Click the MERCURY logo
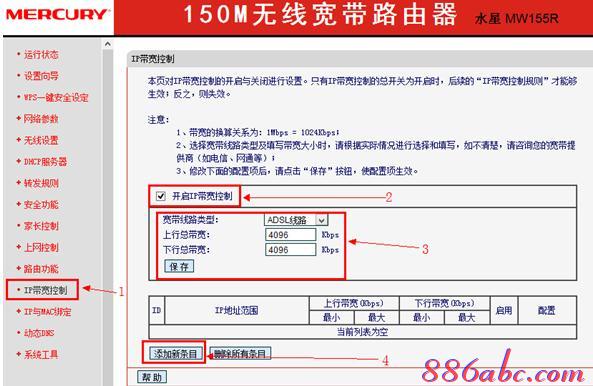The height and width of the screenshot is (386, 593). pyautogui.click(x=57, y=15)
